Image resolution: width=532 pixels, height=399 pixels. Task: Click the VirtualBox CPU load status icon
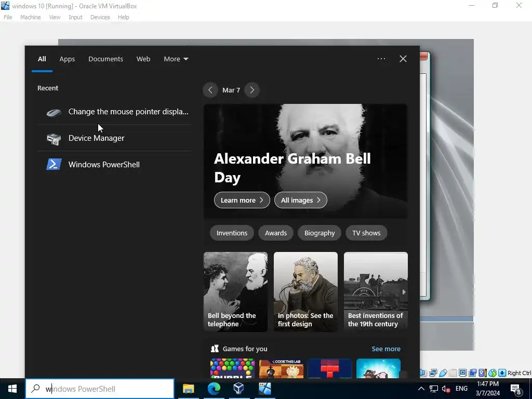(x=483, y=373)
